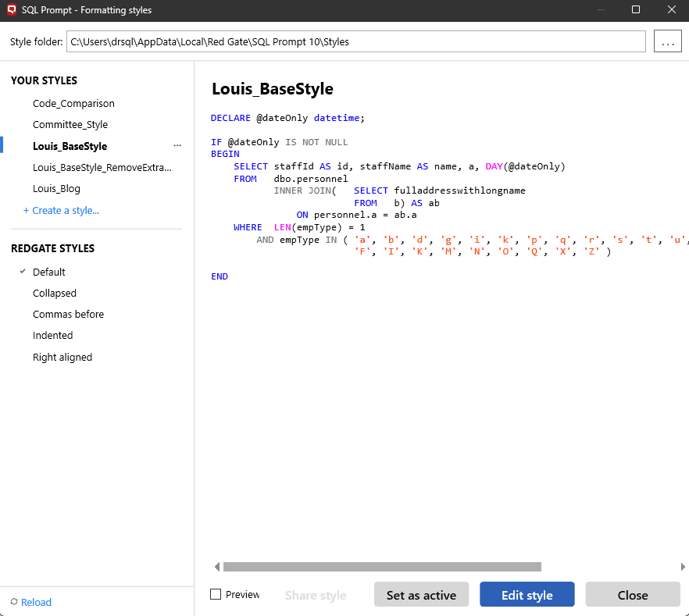Click the Reload link text
The width and height of the screenshot is (689, 616).
click(35, 602)
